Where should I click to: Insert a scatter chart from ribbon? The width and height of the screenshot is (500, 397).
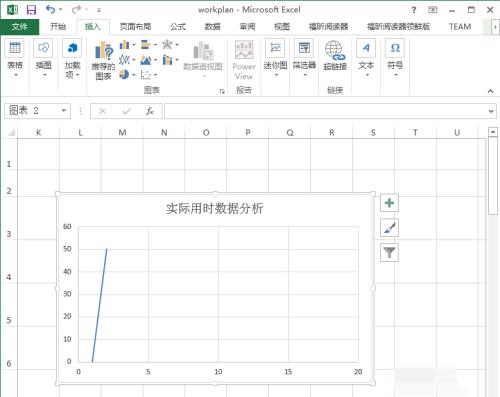click(146, 74)
